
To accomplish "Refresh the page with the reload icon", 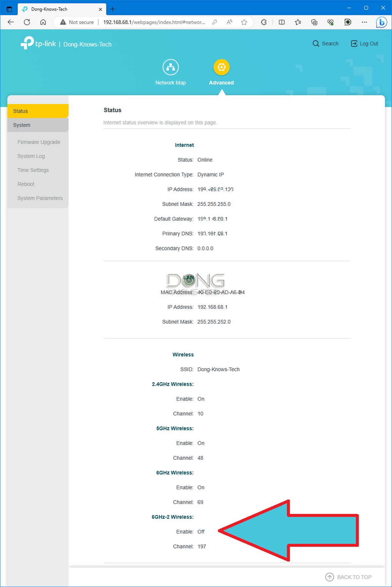I will [27, 22].
